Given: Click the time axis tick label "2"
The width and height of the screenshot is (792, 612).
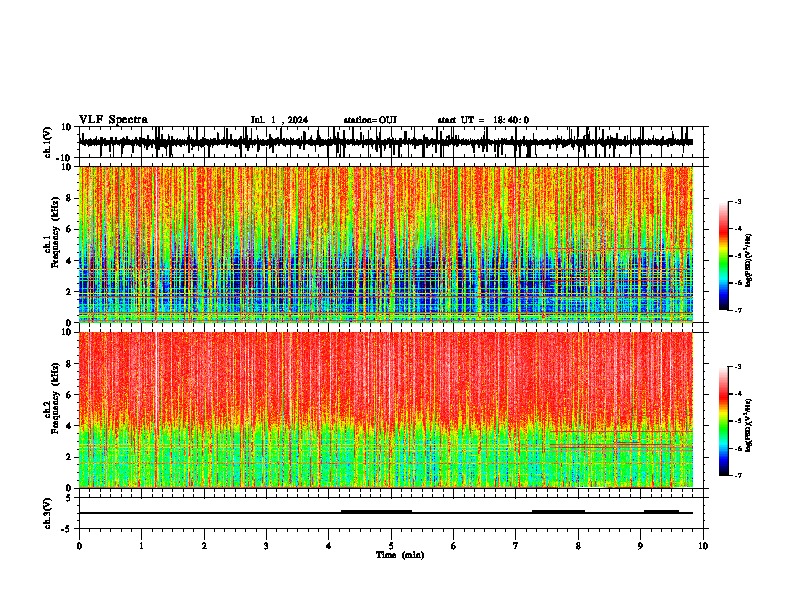Looking at the screenshot, I should 204,546.
